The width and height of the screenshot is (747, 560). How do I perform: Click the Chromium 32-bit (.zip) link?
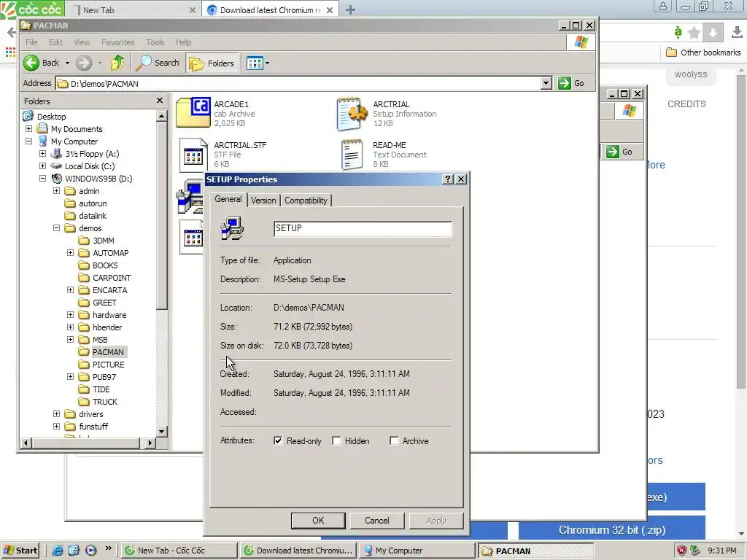pos(612,530)
